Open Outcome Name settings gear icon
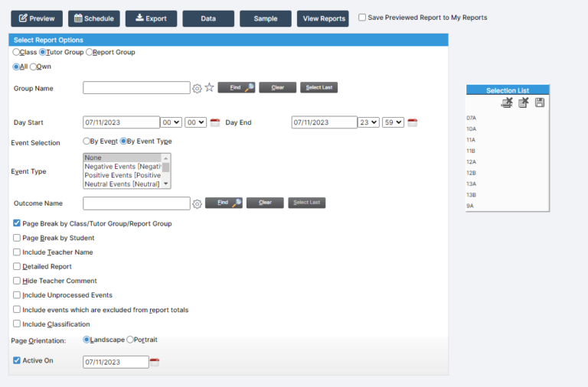Viewport: 588px width, 387px height. click(x=197, y=203)
